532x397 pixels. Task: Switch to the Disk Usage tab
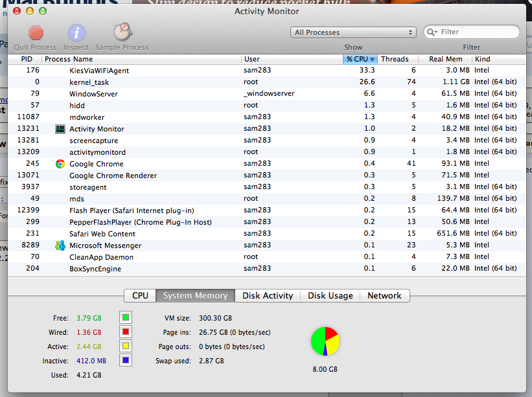[330, 295]
